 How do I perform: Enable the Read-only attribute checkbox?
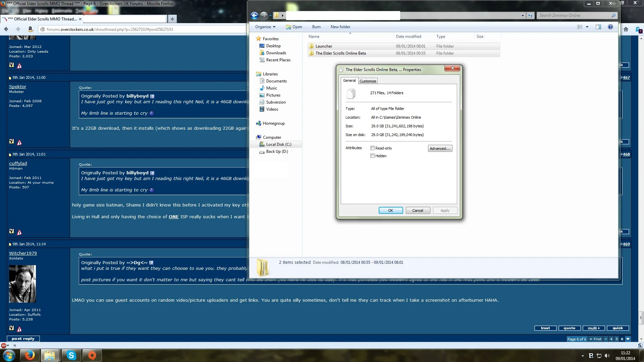click(x=372, y=148)
